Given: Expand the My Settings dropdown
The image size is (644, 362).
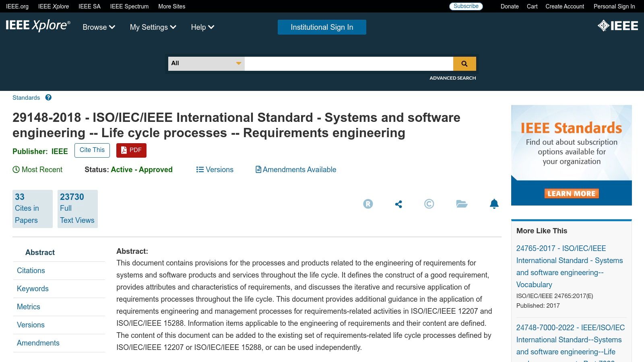Looking at the screenshot, I should click(153, 27).
